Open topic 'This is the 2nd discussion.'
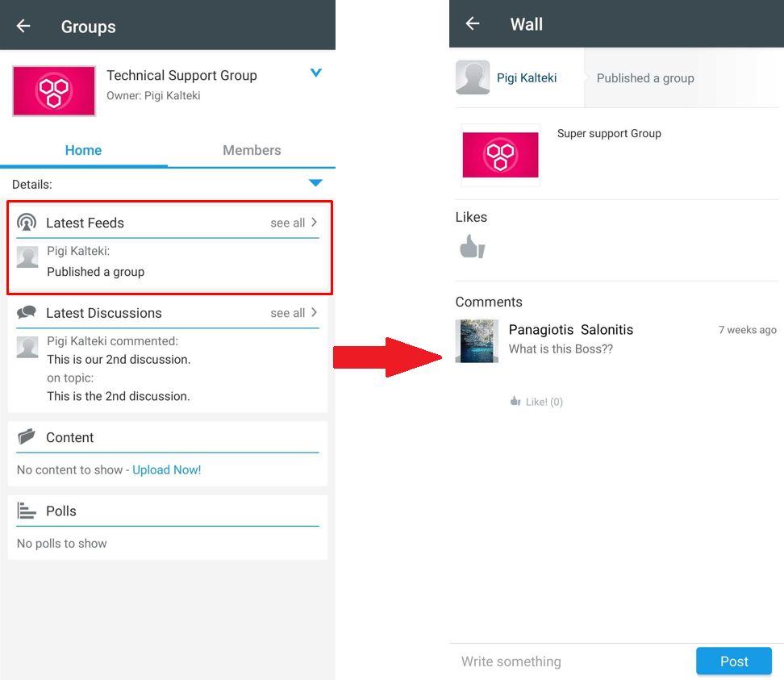784x680 pixels. [119, 396]
